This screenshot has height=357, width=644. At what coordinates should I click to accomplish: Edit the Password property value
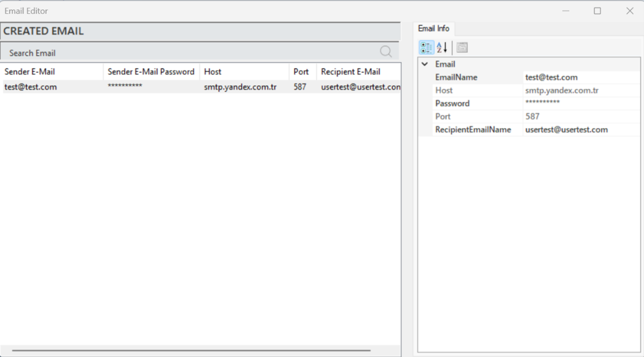(581, 104)
